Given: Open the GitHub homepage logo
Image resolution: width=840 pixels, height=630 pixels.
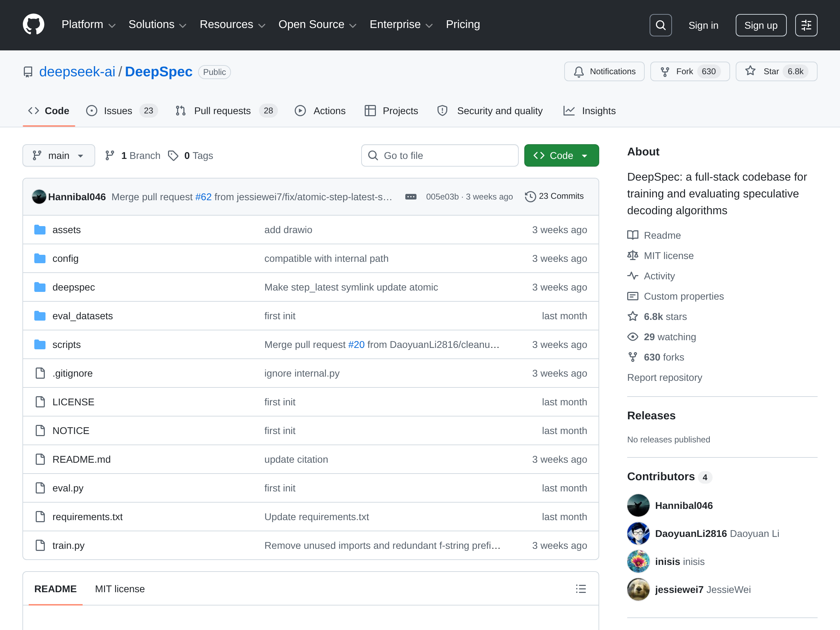Looking at the screenshot, I should [33, 25].
